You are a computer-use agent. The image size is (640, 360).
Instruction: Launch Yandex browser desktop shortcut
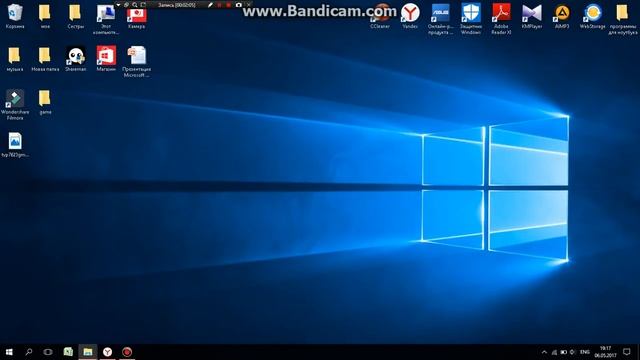coord(410,16)
